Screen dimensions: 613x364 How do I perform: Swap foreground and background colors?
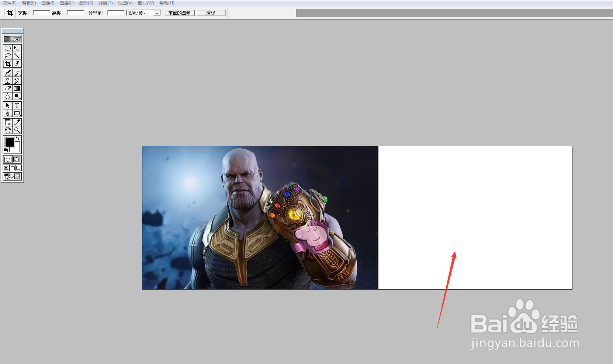tap(18, 138)
